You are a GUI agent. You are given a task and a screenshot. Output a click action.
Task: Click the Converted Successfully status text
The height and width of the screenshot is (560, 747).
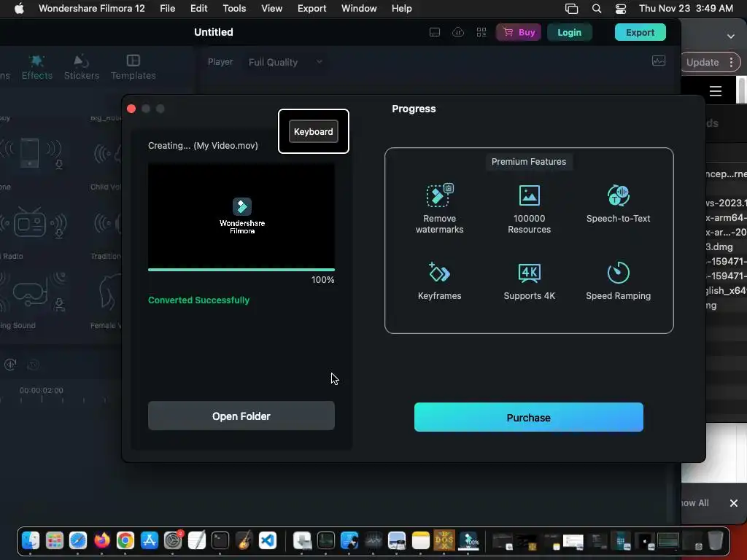pos(198,300)
